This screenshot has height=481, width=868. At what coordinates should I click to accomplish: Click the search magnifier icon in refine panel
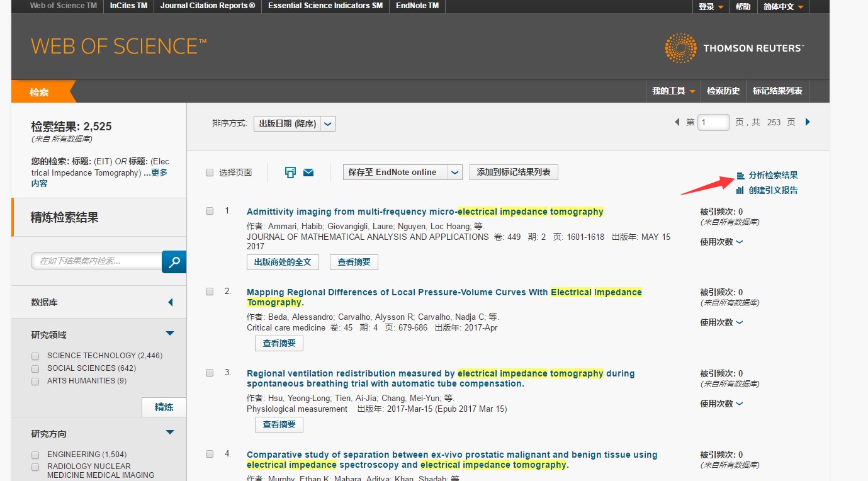[174, 261]
